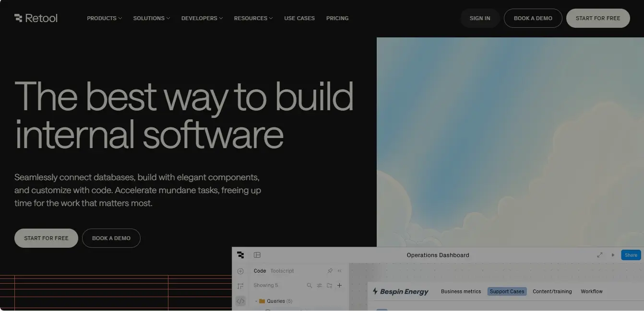Click the add component plus circle icon
The height and width of the screenshot is (311, 644).
pos(240,271)
